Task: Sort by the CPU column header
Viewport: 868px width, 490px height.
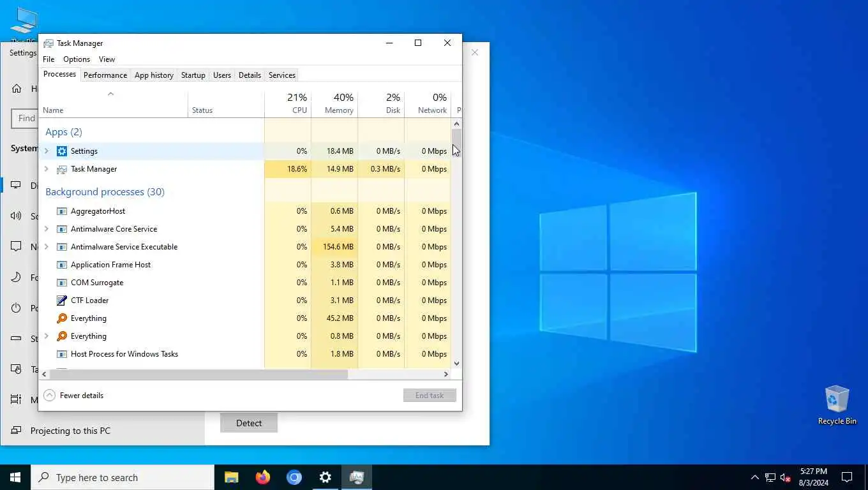Action: (288, 104)
